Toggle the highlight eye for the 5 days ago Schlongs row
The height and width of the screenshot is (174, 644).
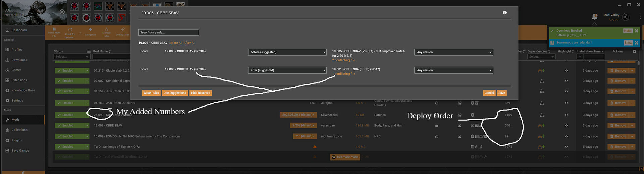click(x=566, y=147)
